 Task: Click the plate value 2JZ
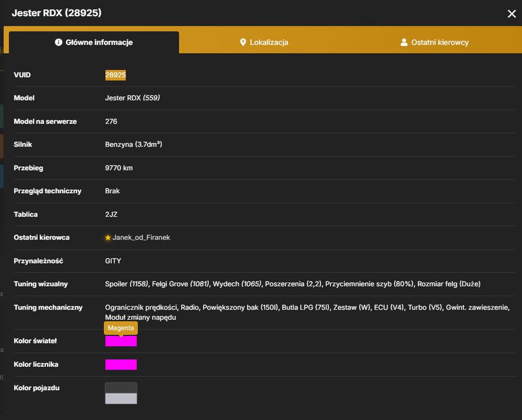[x=111, y=214]
